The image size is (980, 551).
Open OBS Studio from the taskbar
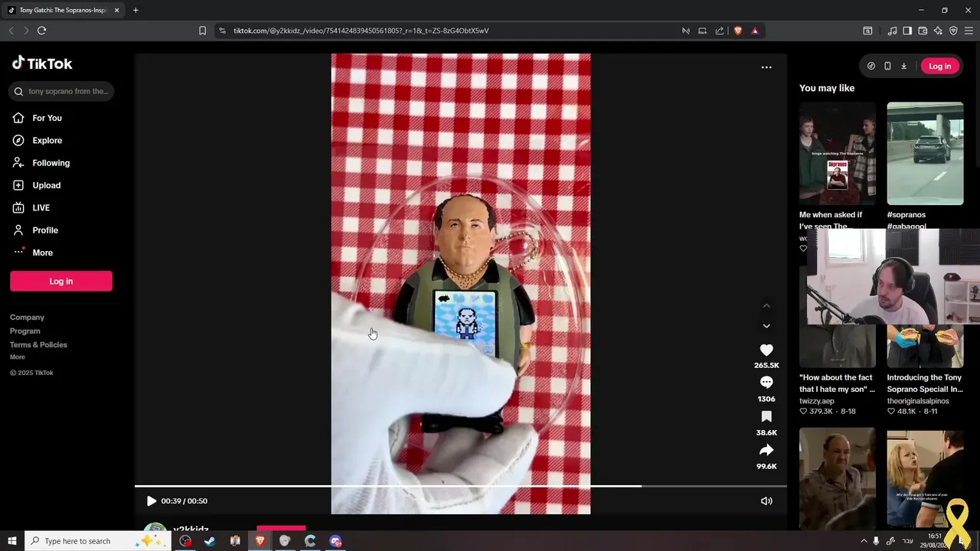tap(185, 541)
